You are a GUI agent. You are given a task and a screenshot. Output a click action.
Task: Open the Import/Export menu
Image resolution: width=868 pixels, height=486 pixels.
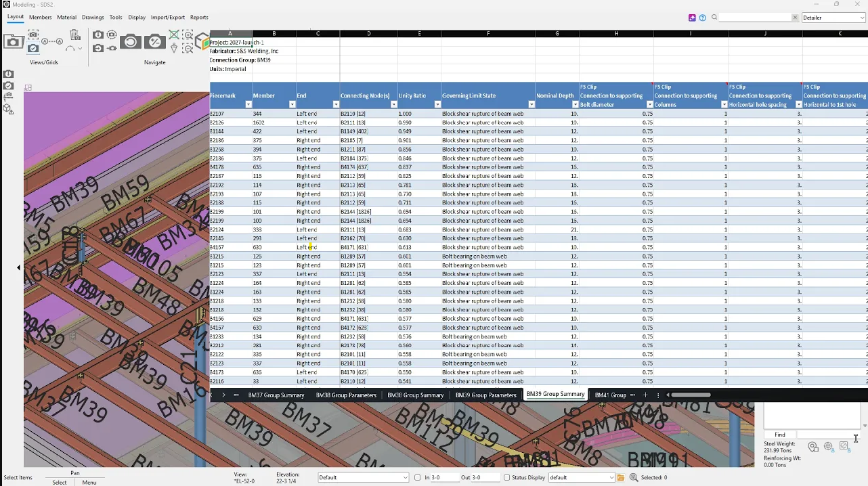(x=167, y=18)
